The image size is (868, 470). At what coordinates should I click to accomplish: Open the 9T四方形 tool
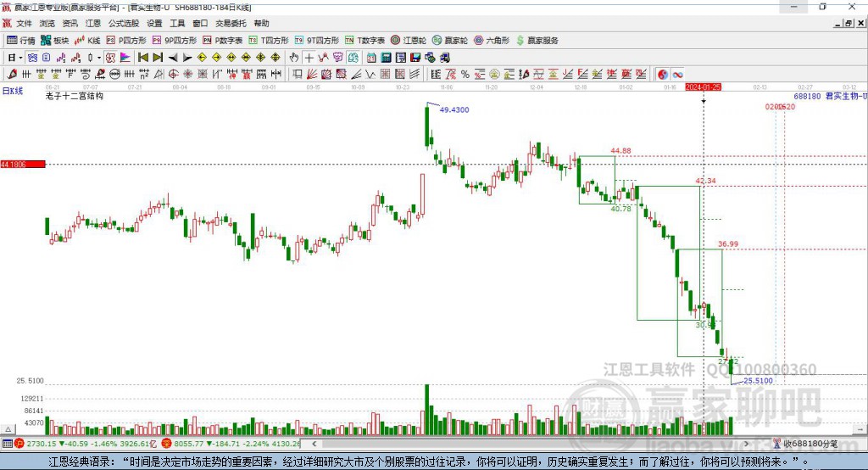tap(317, 41)
